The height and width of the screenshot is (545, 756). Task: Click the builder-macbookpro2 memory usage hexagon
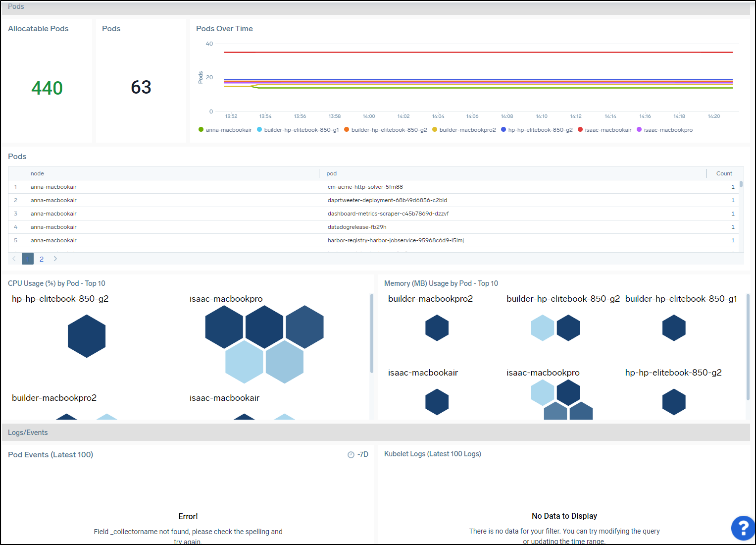(x=437, y=328)
